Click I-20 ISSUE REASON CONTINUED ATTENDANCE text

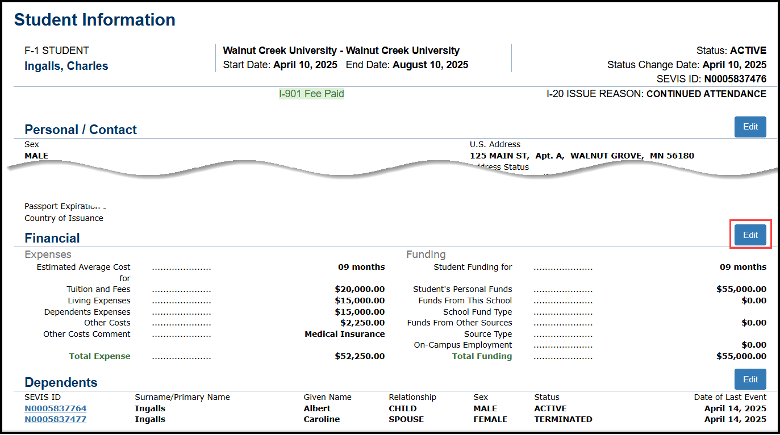coord(656,94)
